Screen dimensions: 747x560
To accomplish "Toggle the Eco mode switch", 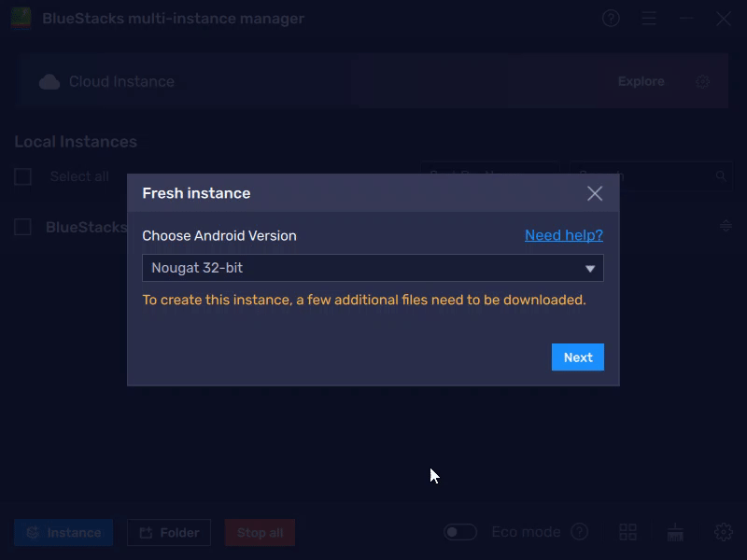I will click(459, 532).
